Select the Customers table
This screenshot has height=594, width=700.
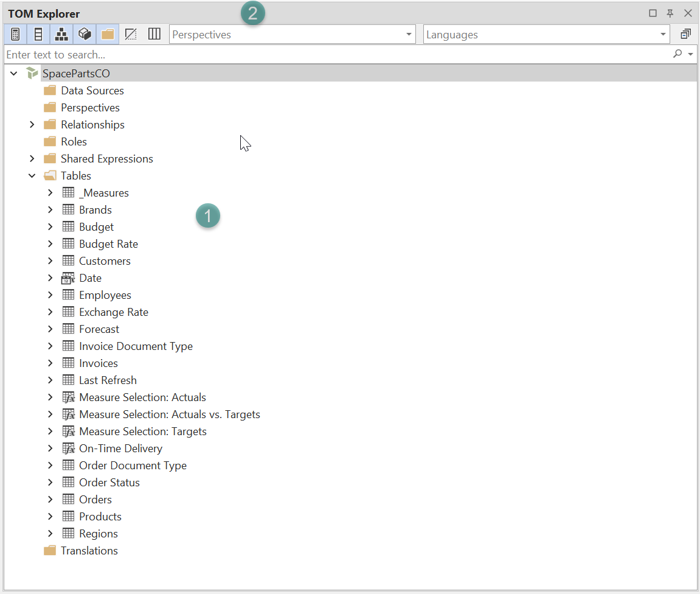tap(105, 261)
